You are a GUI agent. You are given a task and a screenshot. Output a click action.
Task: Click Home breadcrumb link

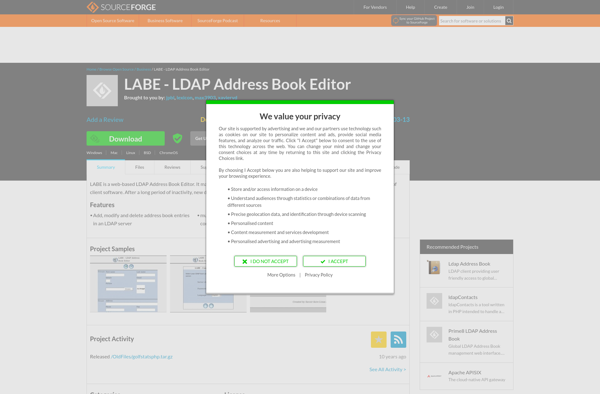click(91, 69)
